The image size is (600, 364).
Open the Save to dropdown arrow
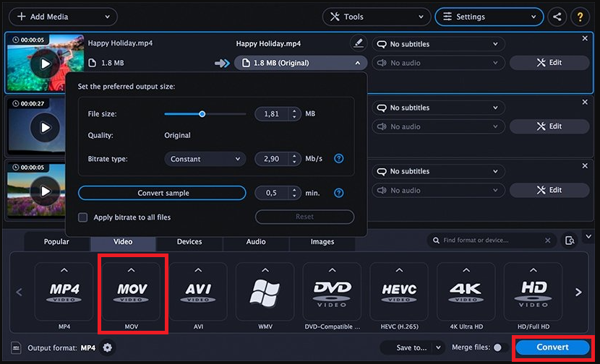(x=439, y=347)
